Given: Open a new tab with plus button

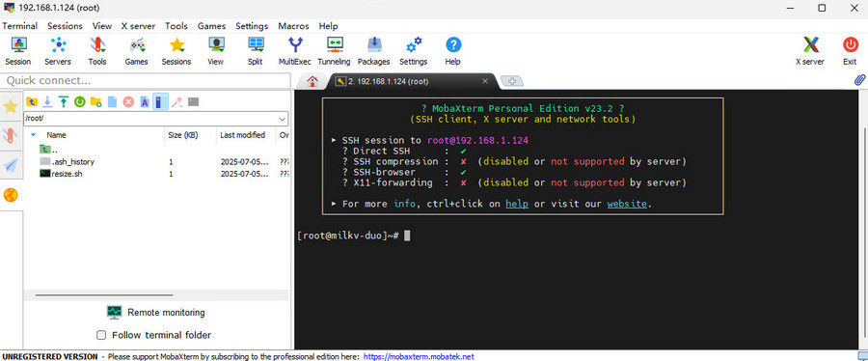Looking at the screenshot, I should click(x=512, y=81).
